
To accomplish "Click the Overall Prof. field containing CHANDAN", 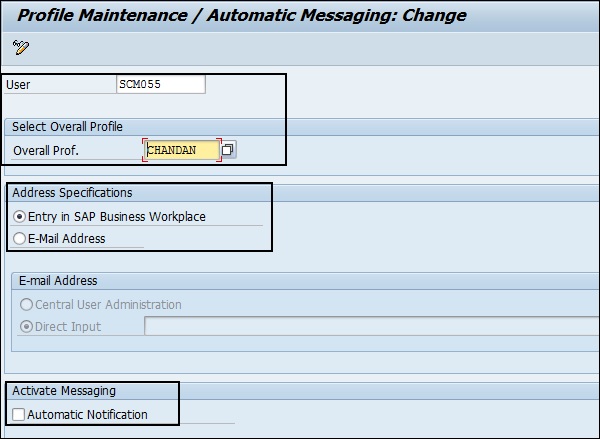I will [x=181, y=150].
